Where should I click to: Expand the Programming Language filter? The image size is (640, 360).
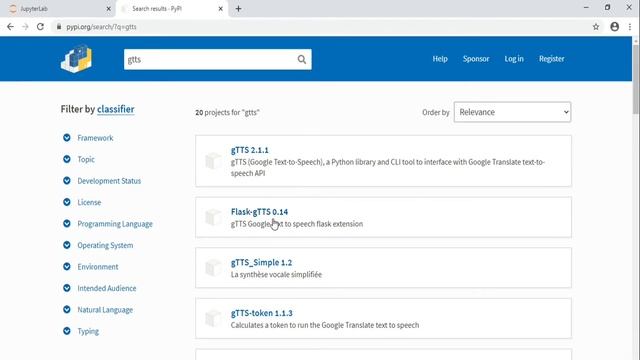tap(67, 223)
